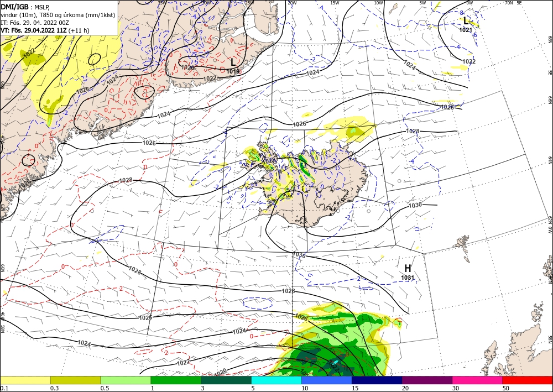Click the 1019 low pressure value
The width and height of the screenshot is (553, 392).
coord(233,71)
